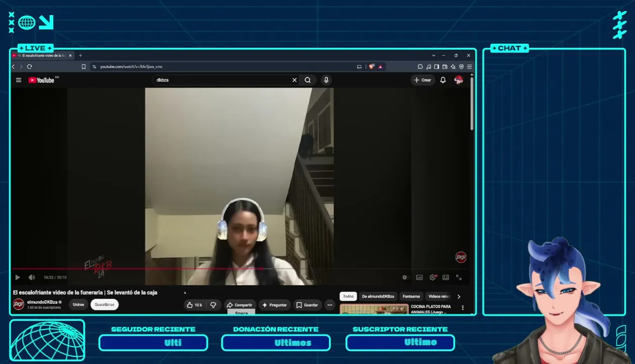This screenshot has width=635, height=364.
Task: Open the Brave Rewards triangle icon
Action: tap(380, 66)
